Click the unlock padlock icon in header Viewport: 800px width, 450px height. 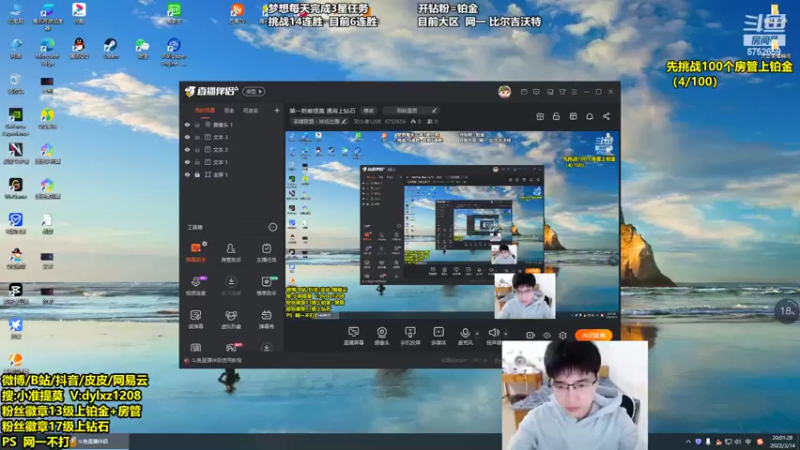(x=556, y=116)
